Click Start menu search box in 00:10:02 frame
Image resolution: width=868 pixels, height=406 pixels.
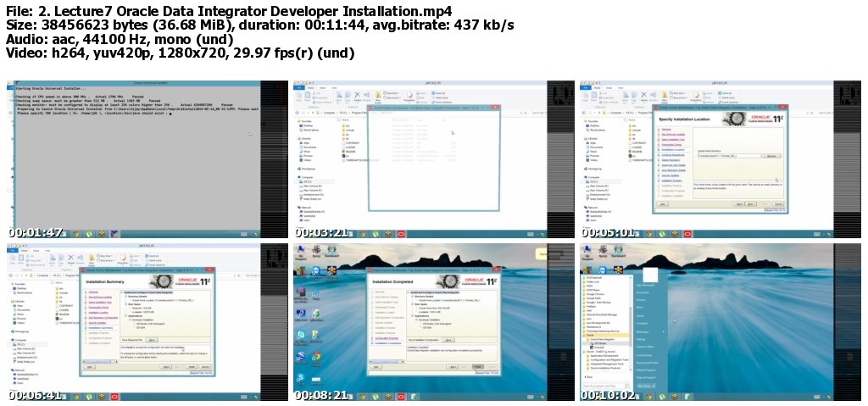click(605, 386)
